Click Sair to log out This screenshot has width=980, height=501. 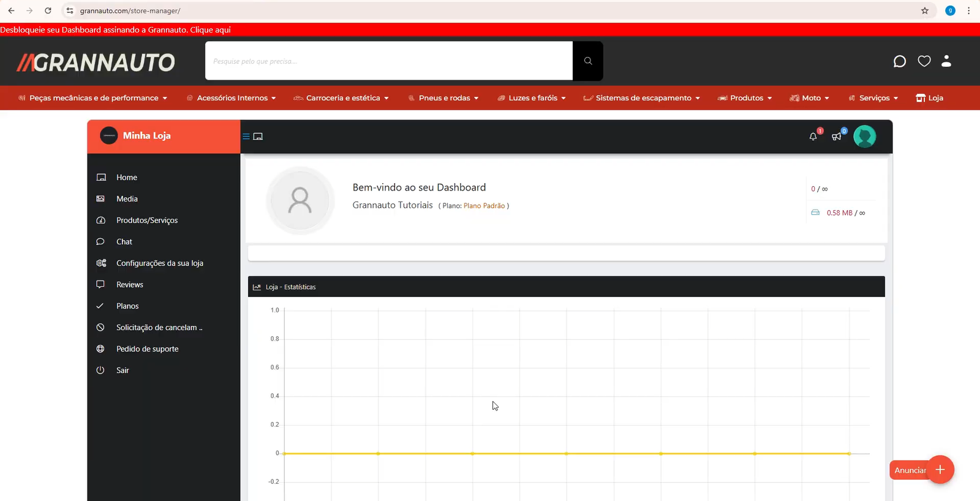(123, 371)
